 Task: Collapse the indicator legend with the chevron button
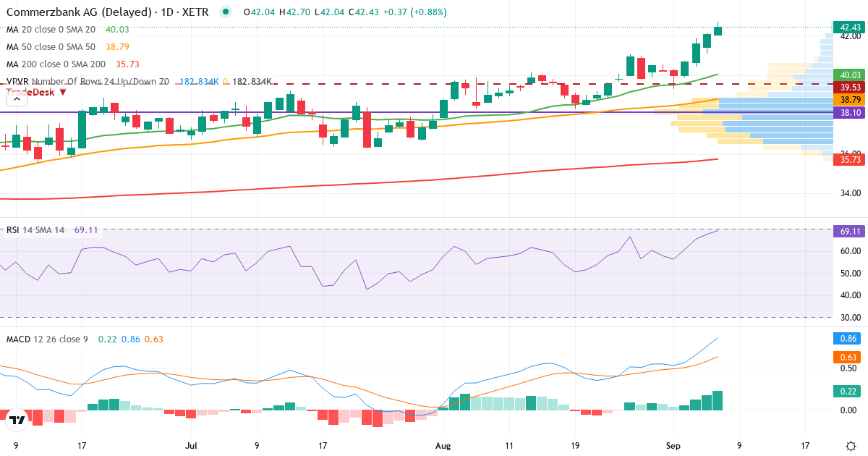17,100
